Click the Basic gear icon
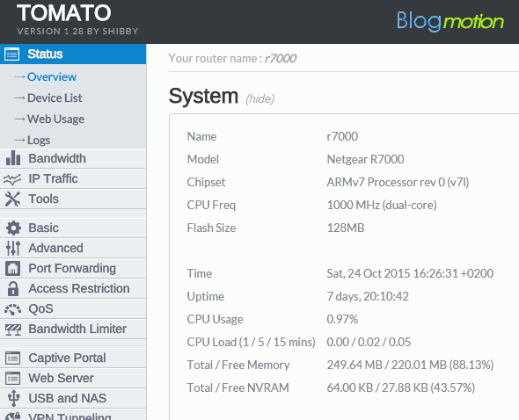 click(13, 228)
